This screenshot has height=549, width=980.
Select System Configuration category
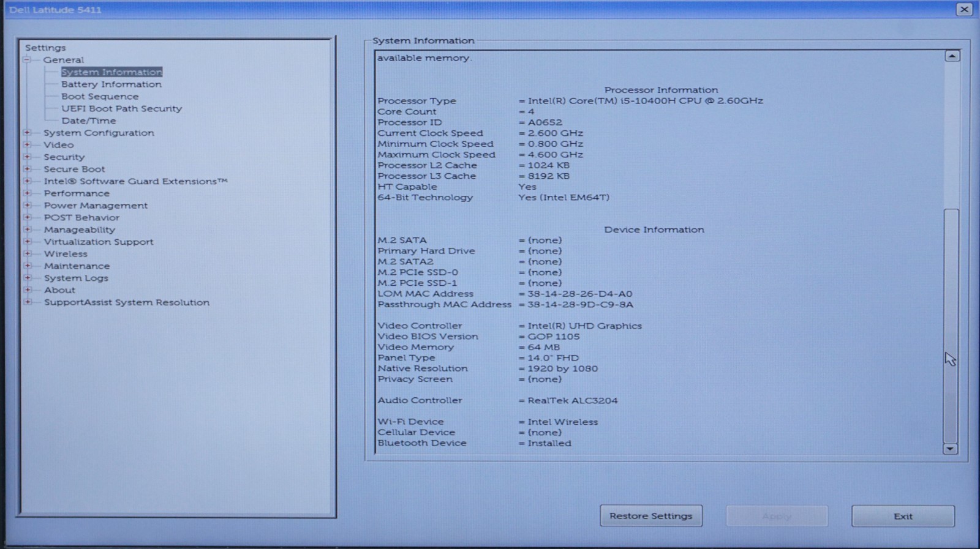coord(99,133)
